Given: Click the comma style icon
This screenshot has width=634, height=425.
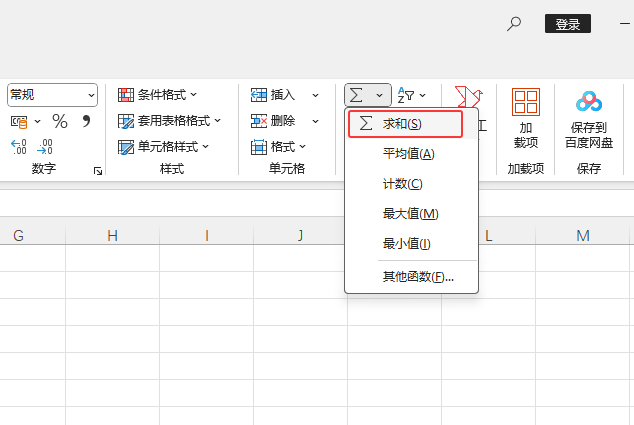Looking at the screenshot, I should pyautogui.click(x=86, y=121).
